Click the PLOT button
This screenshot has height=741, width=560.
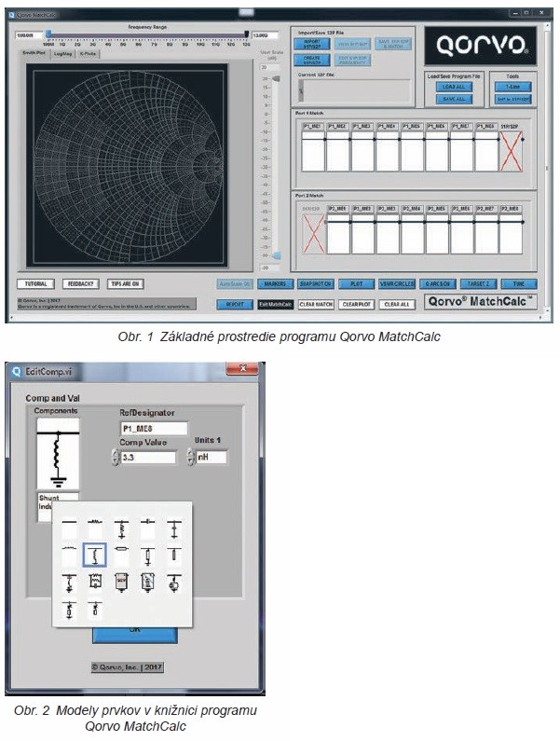(x=356, y=284)
